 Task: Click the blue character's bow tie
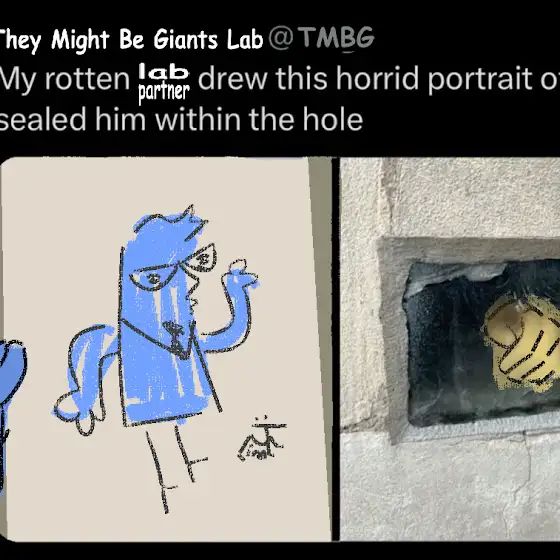click(x=174, y=335)
